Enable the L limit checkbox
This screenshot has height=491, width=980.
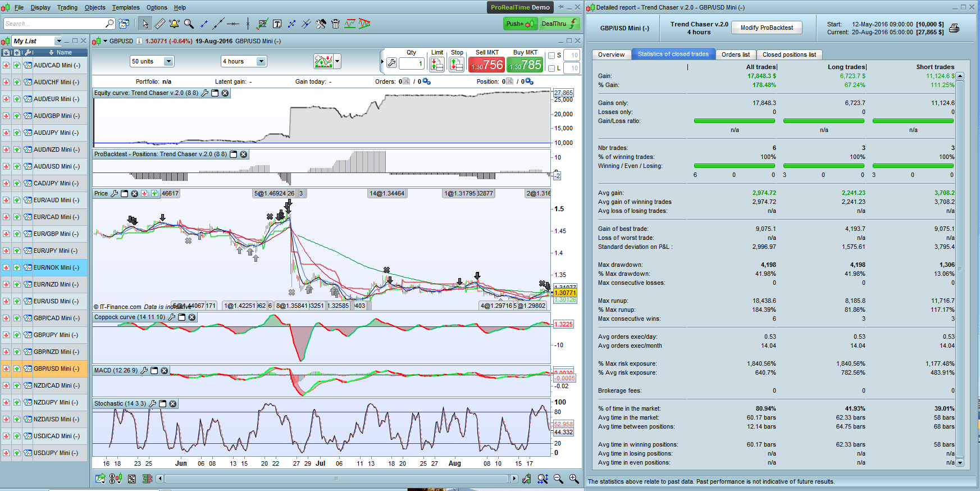pos(551,69)
